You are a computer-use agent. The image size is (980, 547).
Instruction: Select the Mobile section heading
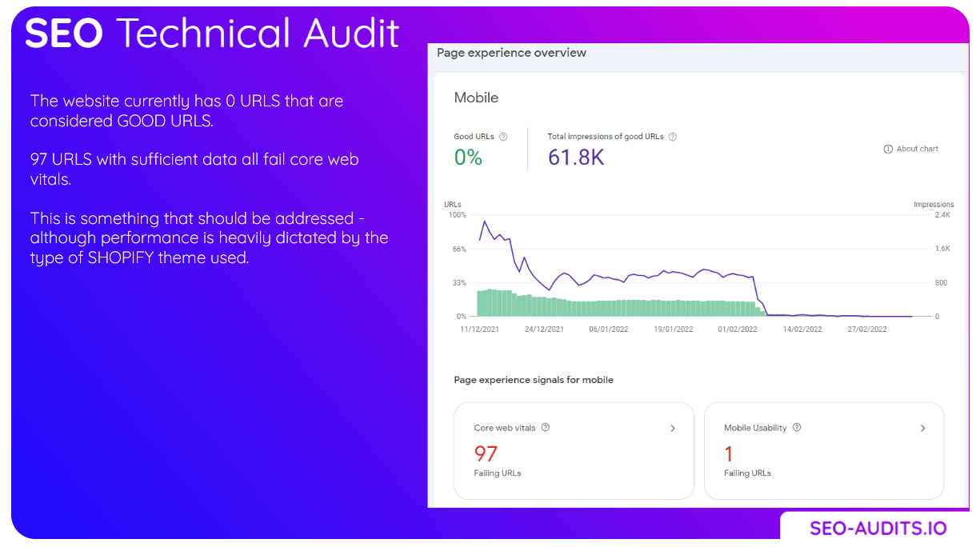pyautogui.click(x=476, y=98)
